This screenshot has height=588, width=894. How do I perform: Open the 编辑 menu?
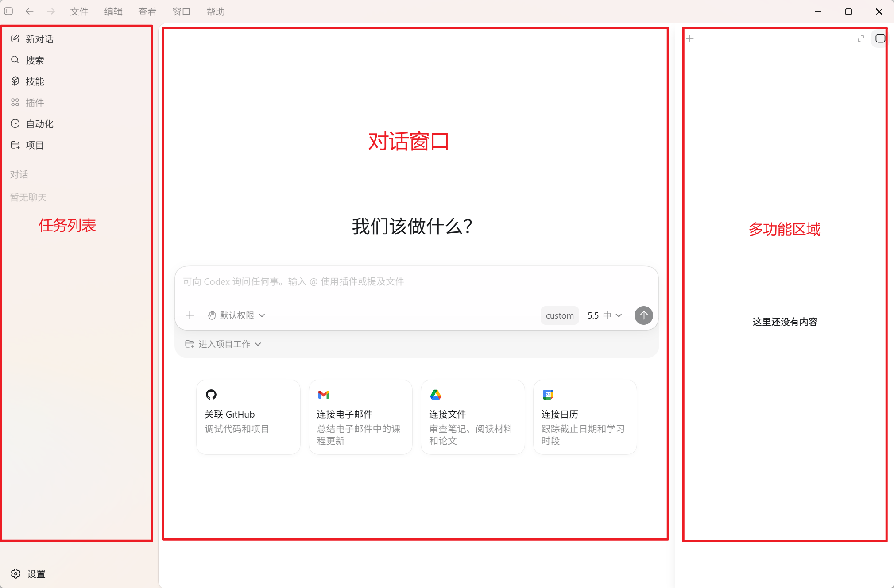click(x=113, y=12)
